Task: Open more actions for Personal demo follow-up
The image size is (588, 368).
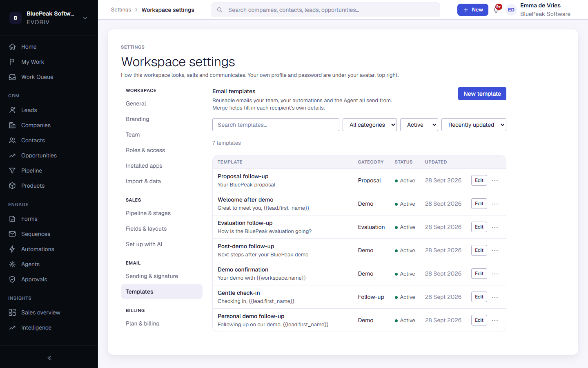Action: click(x=495, y=320)
